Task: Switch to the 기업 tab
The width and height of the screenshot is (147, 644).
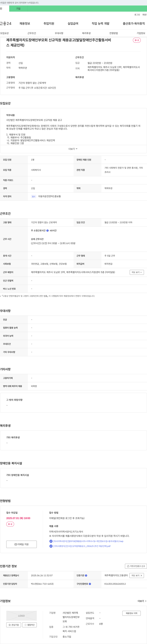Action: pos(18,9)
